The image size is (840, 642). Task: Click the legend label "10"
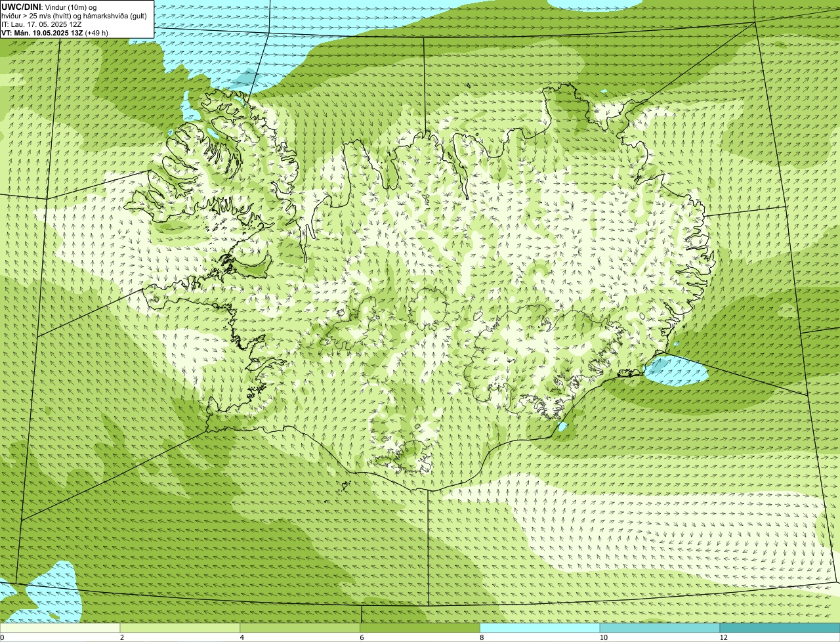click(x=603, y=637)
